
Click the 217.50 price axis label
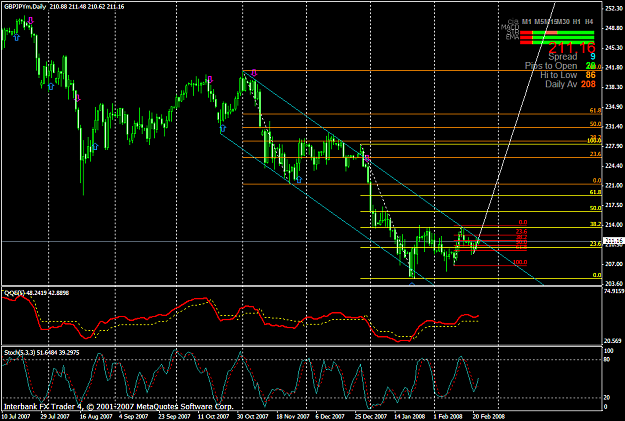point(614,205)
